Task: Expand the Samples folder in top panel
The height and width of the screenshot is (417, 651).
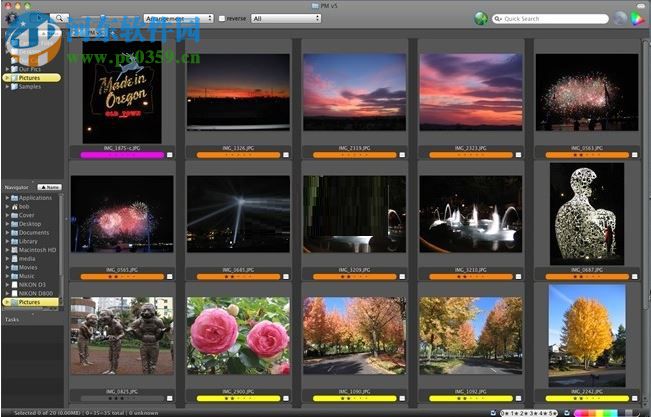Action: point(7,87)
